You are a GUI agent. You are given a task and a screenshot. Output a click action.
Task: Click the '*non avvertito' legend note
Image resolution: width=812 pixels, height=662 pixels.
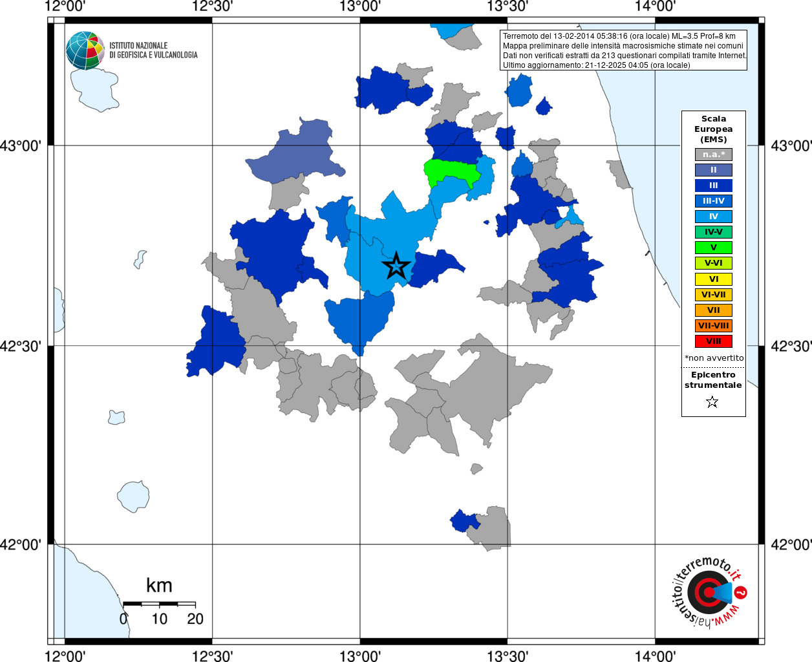(x=714, y=358)
